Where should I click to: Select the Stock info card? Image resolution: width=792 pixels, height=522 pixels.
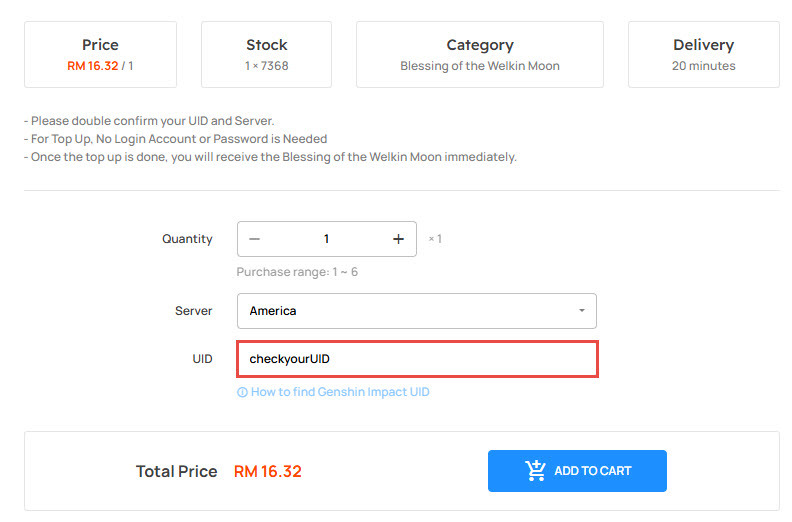tap(267, 55)
